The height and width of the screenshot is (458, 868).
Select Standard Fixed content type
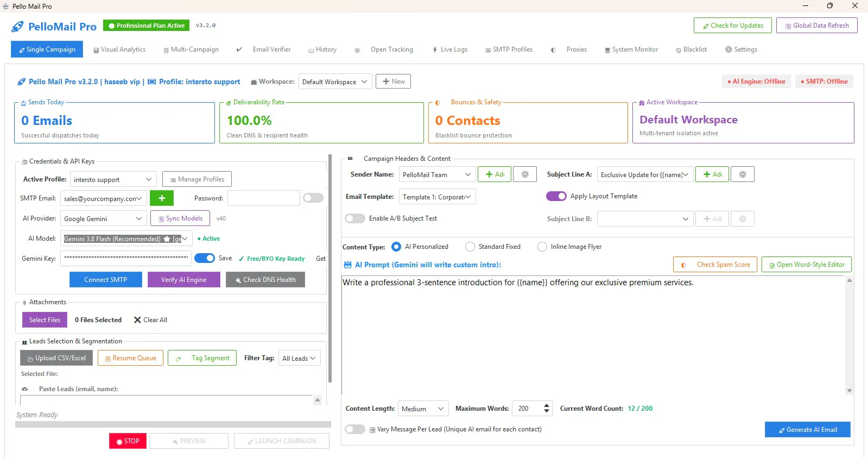(470, 247)
